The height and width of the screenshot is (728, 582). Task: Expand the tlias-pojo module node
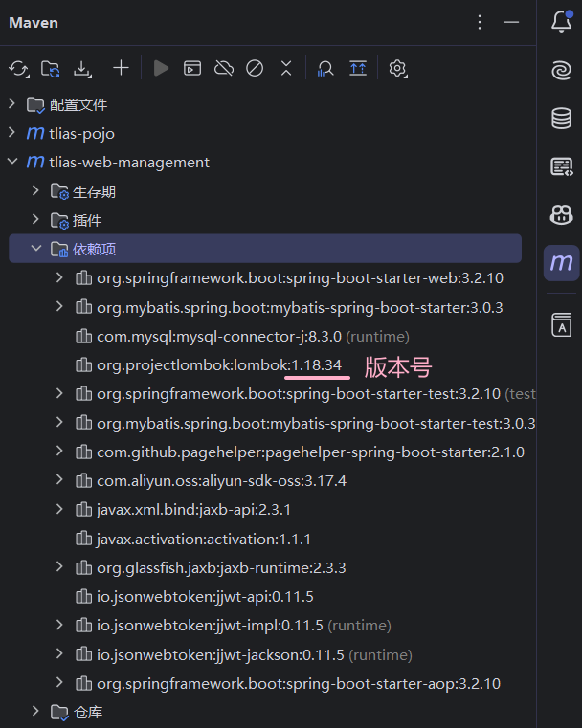(x=12, y=133)
